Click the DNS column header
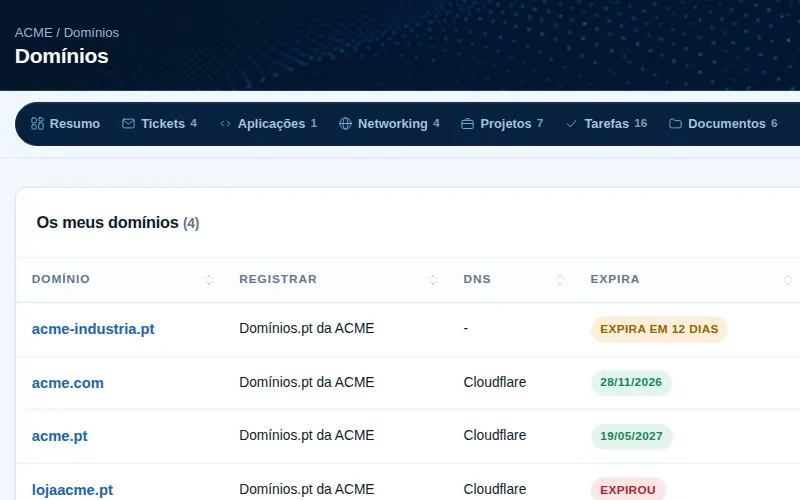Image resolution: width=800 pixels, height=500 pixels. [x=477, y=279]
